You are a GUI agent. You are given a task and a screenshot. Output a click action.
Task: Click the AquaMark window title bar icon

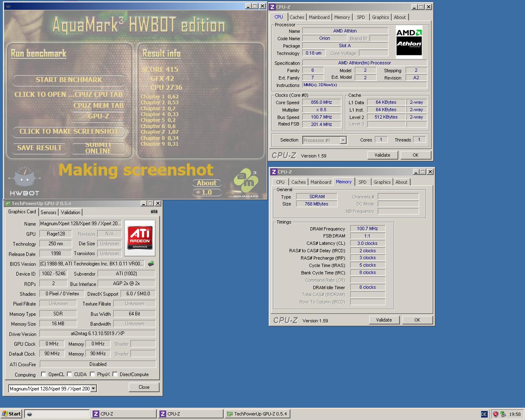[x=9, y=7]
